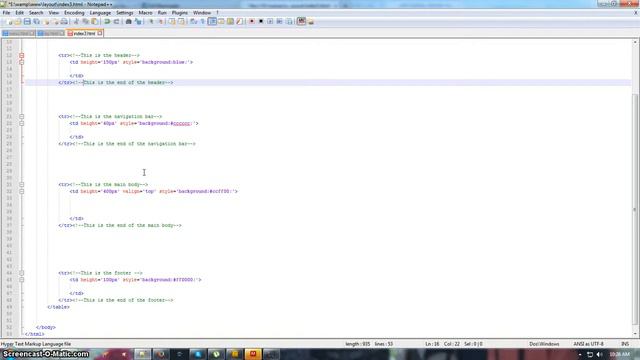The width and height of the screenshot is (640, 360).
Task: Open the File menu
Action: pyautogui.click(x=6, y=13)
